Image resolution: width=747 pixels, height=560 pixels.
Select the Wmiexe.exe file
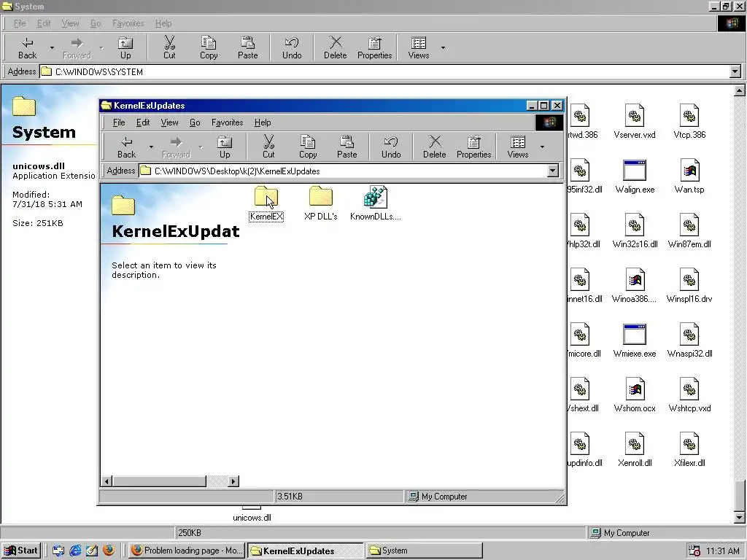[x=635, y=341]
